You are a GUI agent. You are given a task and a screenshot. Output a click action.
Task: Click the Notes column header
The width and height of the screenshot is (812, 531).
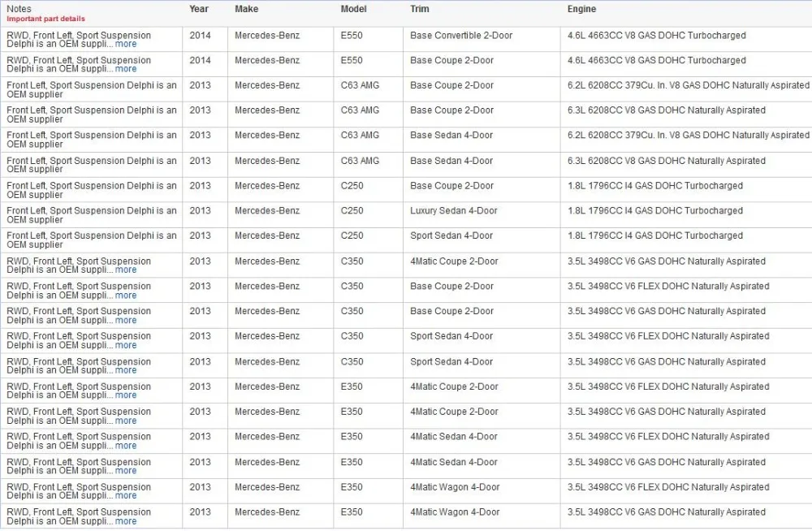(x=19, y=9)
